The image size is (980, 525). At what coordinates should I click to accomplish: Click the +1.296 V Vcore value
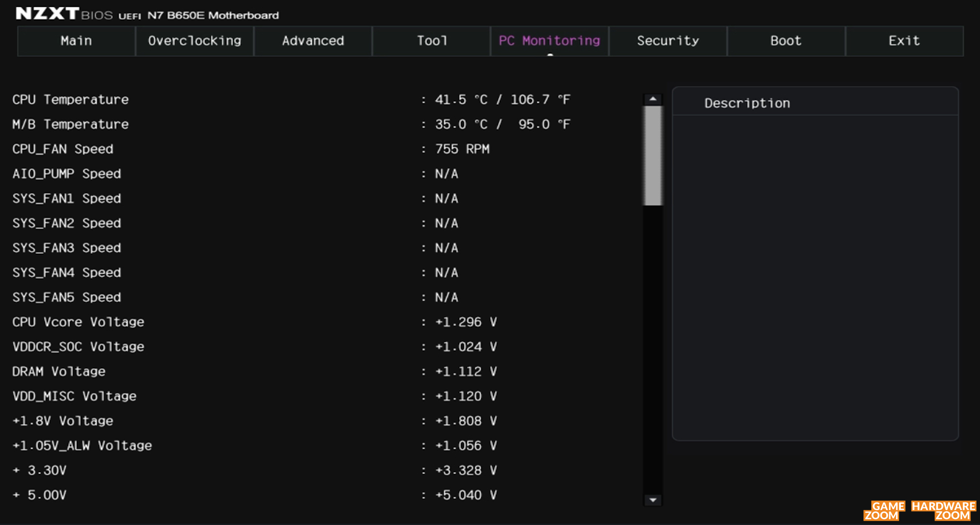coord(466,322)
